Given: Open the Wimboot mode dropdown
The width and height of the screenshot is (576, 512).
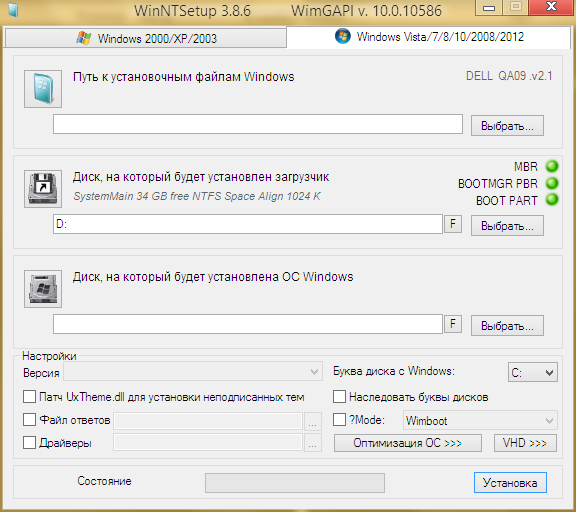Looking at the screenshot, I should tap(480, 420).
